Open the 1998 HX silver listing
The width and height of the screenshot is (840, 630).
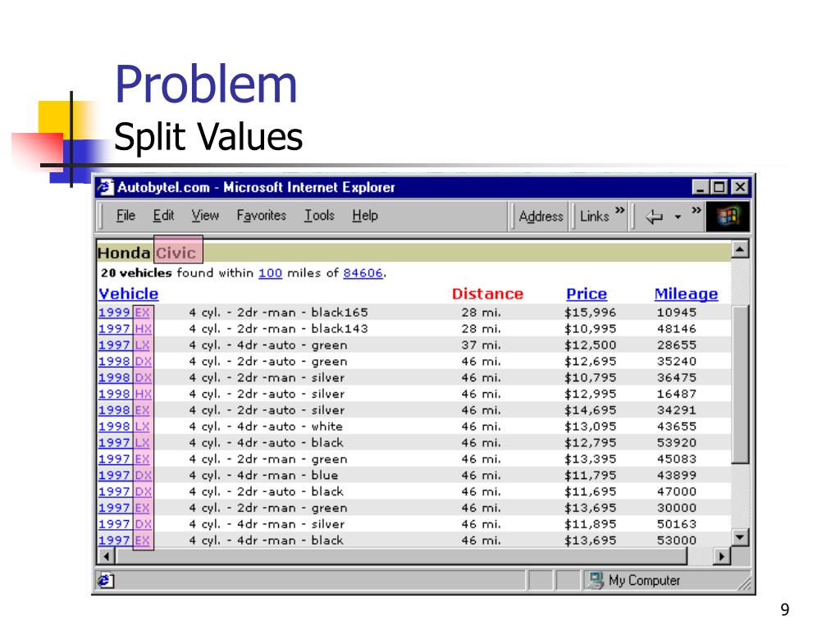point(125,394)
